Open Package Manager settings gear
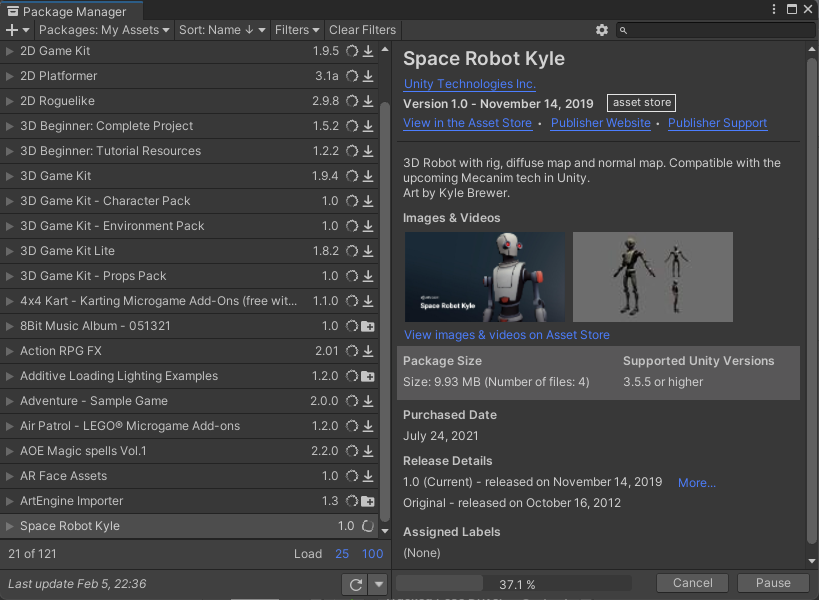This screenshot has height=600, width=819. coord(602,30)
